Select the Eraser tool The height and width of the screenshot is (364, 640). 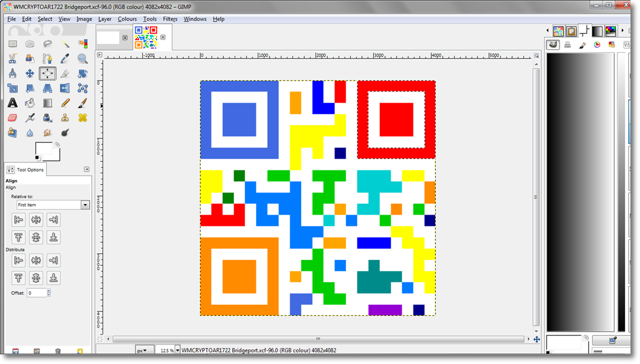point(12,118)
